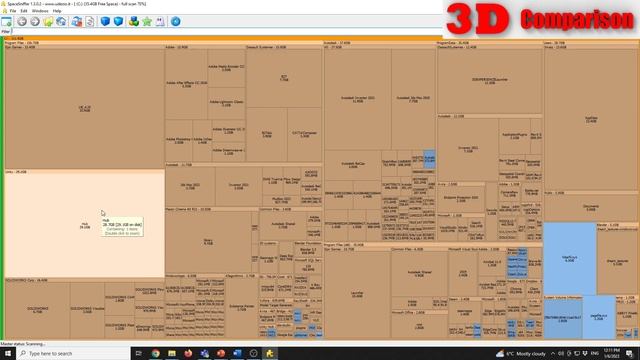Click the round blue donate icon
Screen dimensions: 640x360
176,22
